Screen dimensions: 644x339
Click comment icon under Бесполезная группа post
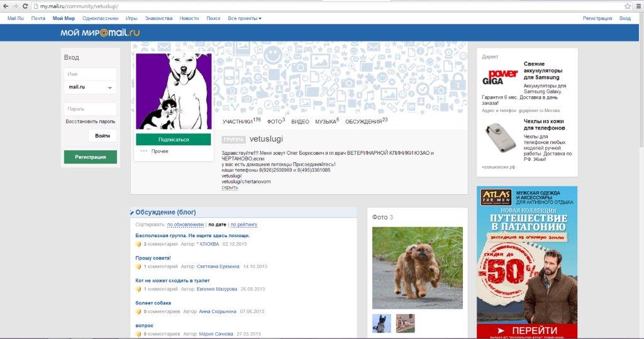[138, 244]
